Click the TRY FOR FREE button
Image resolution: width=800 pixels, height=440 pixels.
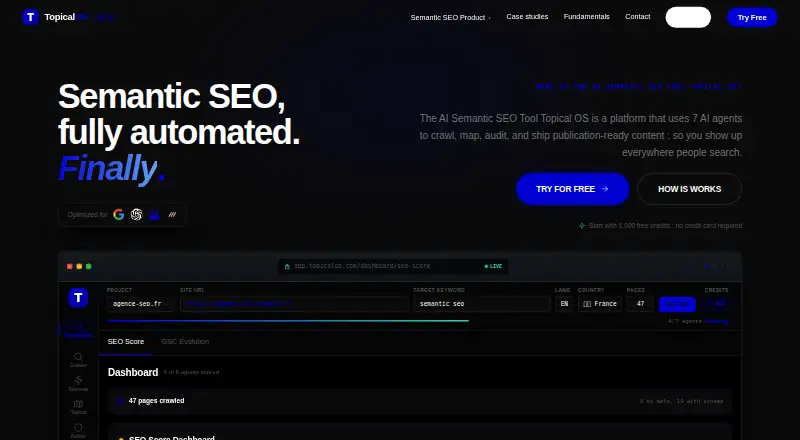point(572,189)
